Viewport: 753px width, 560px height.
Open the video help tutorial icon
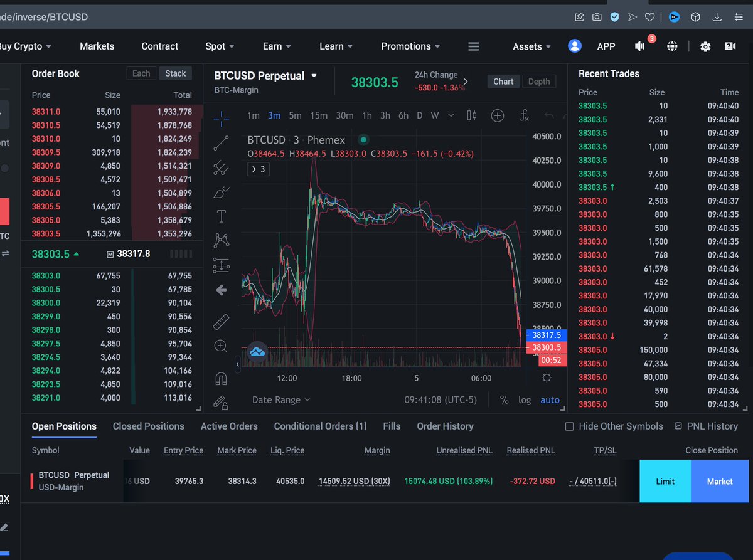(730, 46)
